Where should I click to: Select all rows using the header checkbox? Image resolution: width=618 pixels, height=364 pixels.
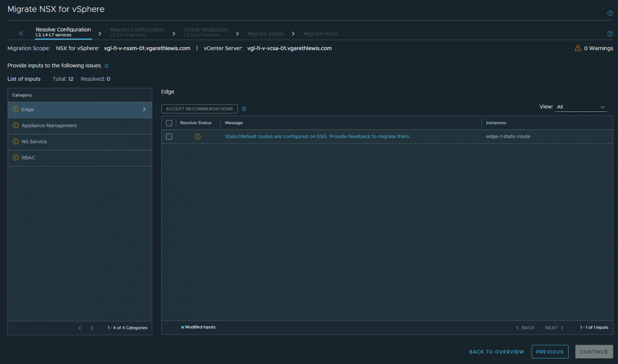click(169, 123)
